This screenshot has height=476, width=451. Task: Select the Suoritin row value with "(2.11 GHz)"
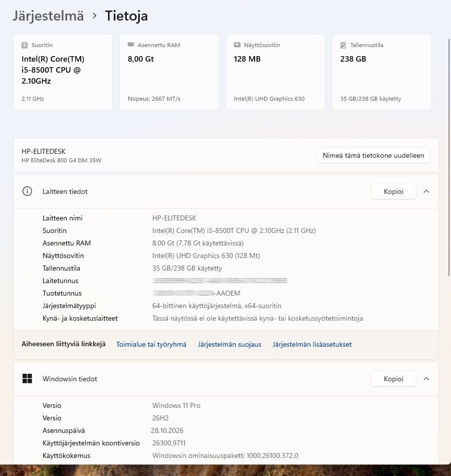[x=234, y=230]
